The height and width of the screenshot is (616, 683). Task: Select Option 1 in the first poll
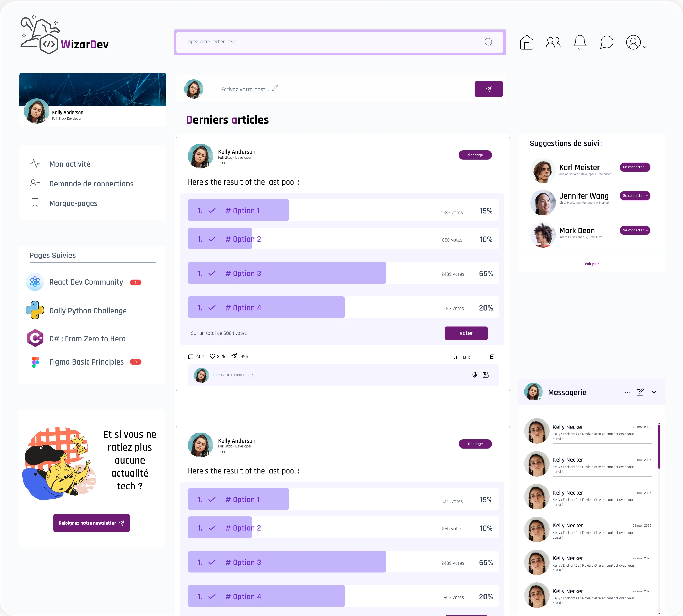click(343, 210)
